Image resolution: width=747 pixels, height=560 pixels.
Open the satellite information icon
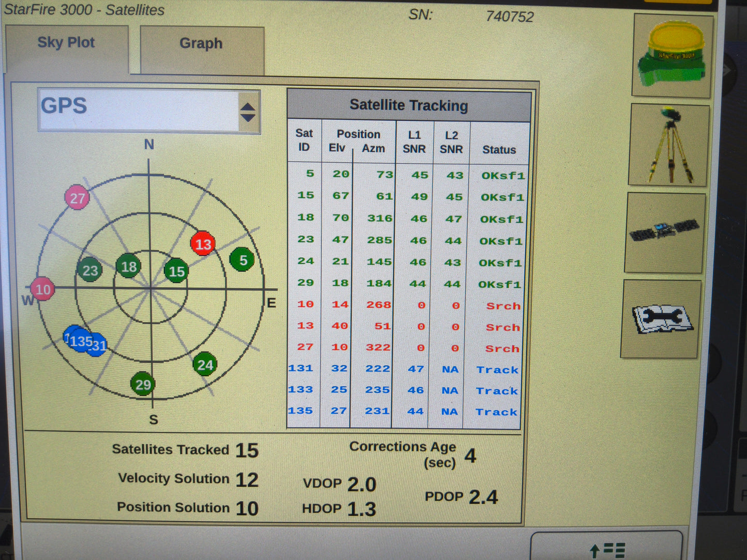[665, 233]
